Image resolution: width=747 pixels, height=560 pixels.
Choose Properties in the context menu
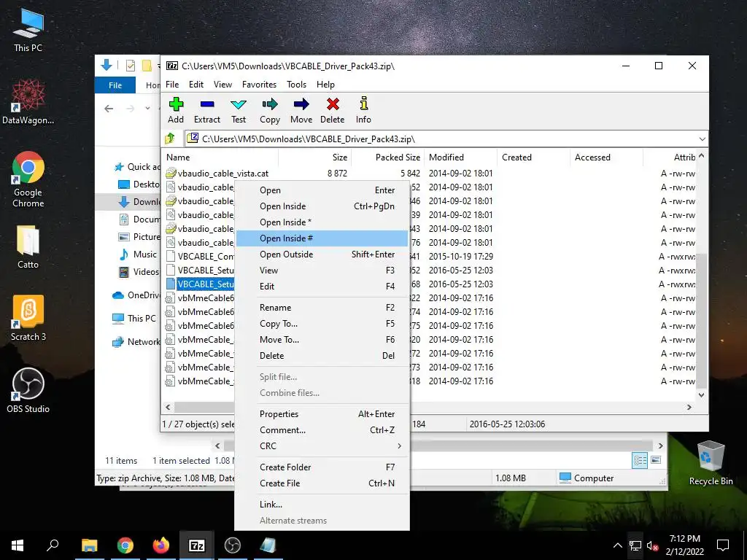pos(322,414)
